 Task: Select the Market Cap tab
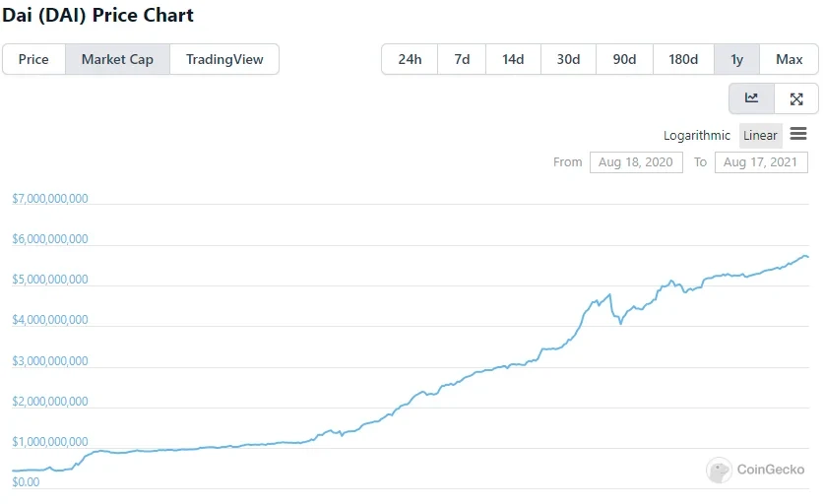pos(117,59)
